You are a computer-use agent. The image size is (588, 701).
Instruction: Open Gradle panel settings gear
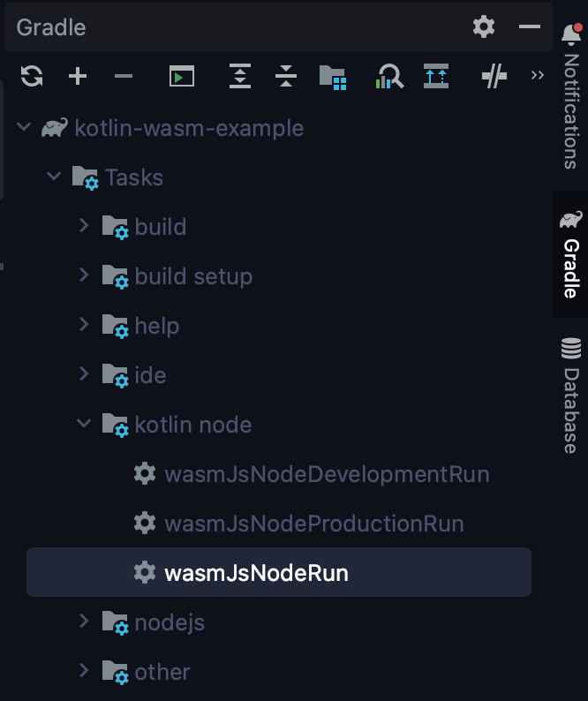(484, 26)
